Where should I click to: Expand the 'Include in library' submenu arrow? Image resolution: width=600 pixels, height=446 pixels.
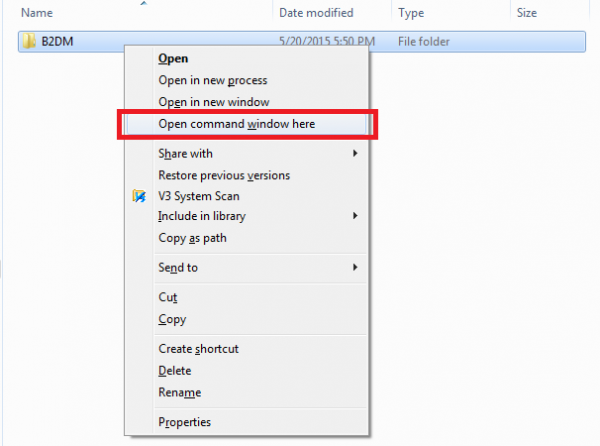[x=355, y=216]
